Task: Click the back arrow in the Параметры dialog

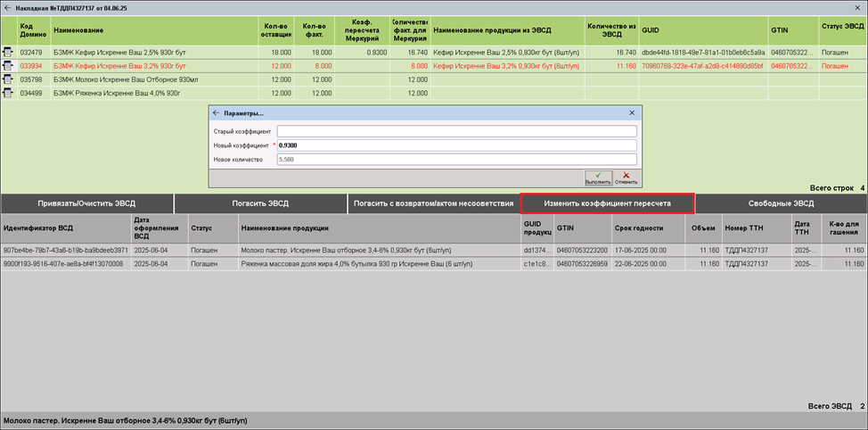Action: tap(217, 112)
